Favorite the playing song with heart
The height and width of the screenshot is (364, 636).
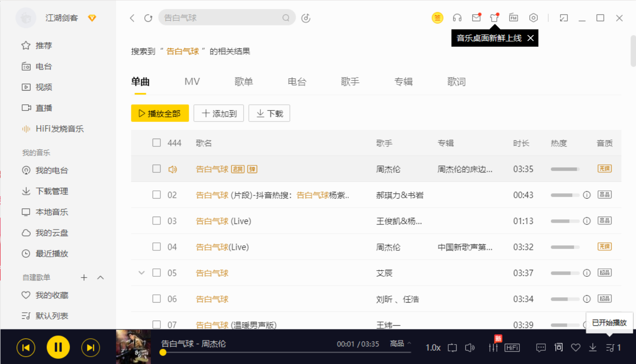click(575, 348)
